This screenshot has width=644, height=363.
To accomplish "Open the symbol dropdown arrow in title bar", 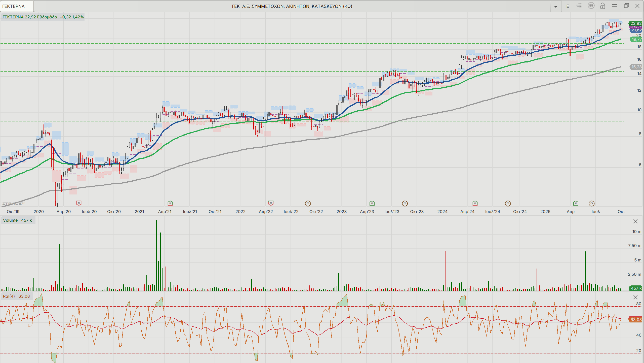I will click(556, 7).
